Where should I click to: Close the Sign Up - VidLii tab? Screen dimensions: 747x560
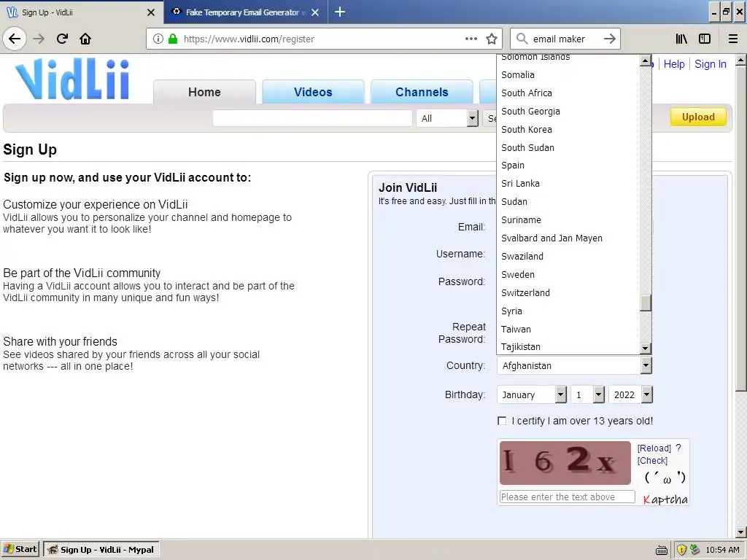151,12
